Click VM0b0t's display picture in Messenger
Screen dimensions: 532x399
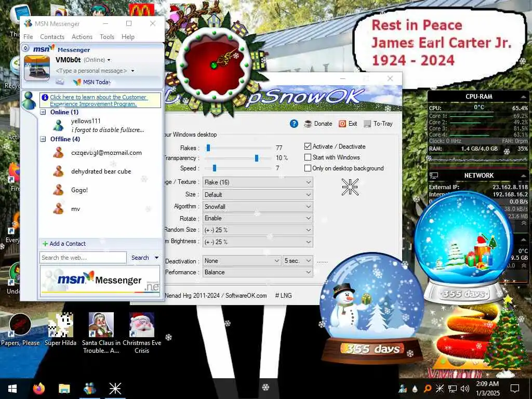click(x=37, y=68)
